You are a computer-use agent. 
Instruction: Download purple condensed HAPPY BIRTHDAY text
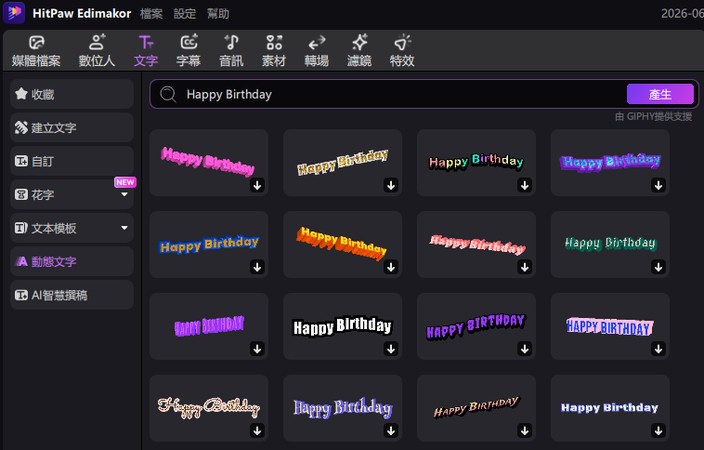257,349
